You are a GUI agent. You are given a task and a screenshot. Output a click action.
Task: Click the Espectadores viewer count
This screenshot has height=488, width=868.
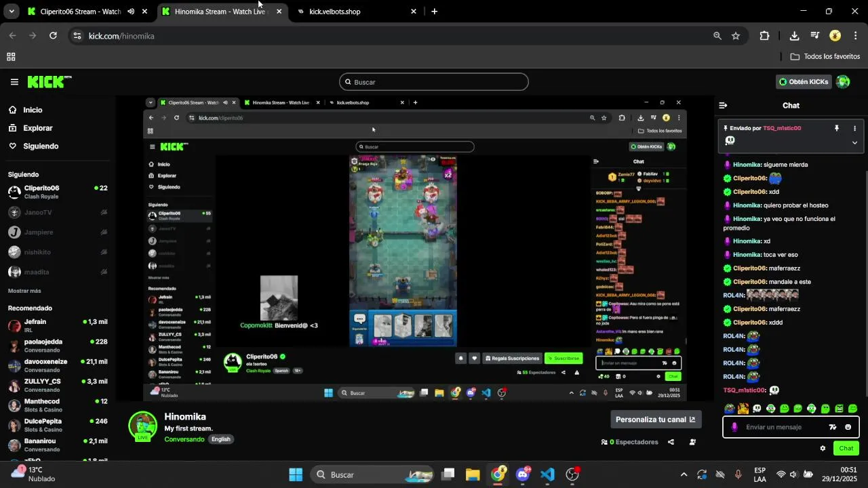tap(630, 442)
